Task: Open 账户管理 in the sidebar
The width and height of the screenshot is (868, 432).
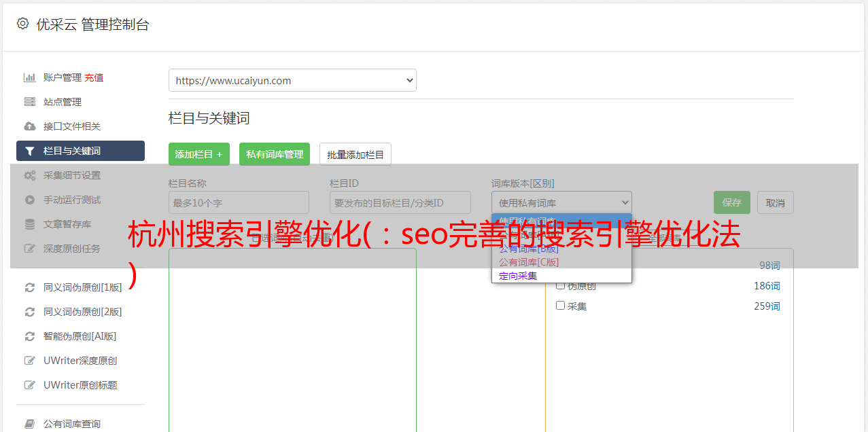Action: (x=63, y=77)
